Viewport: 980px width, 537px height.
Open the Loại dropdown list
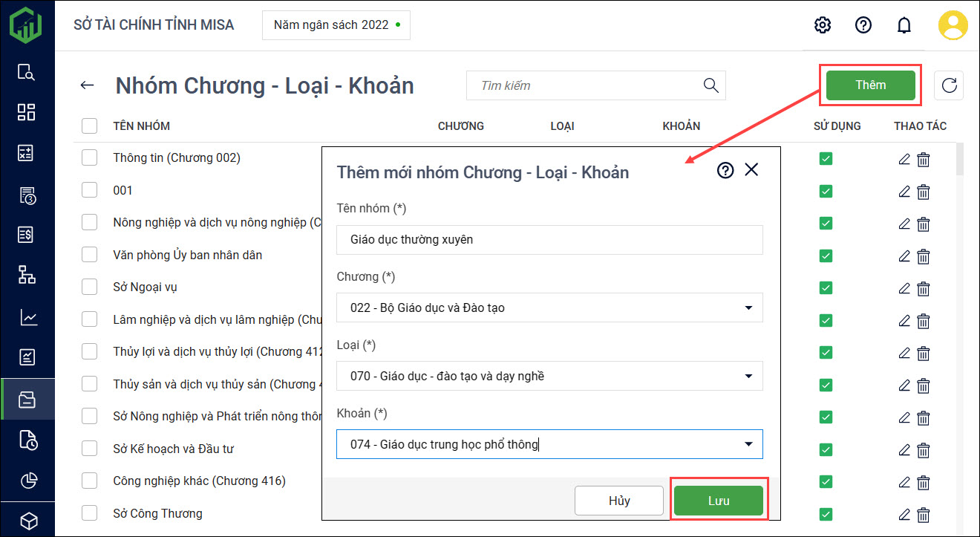[748, 376]
